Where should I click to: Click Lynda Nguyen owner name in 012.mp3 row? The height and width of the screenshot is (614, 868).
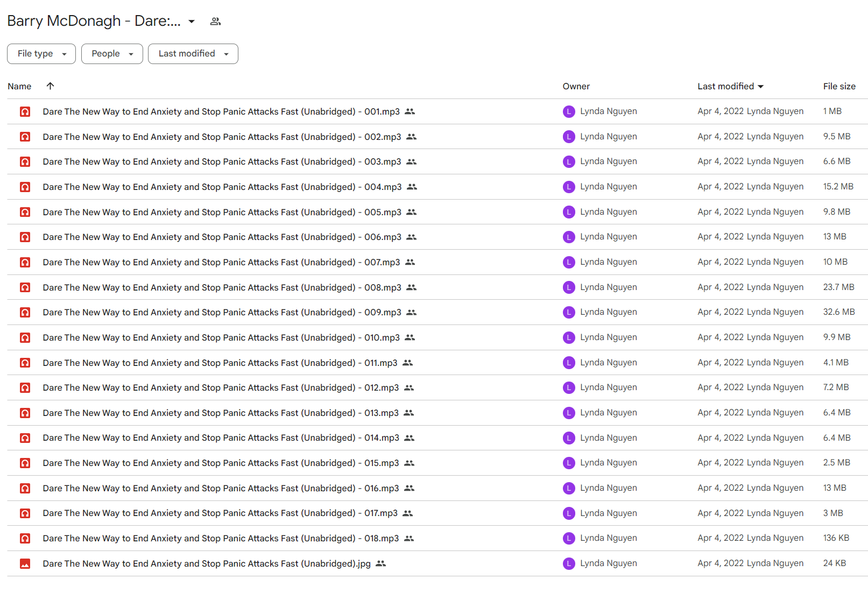609,387
